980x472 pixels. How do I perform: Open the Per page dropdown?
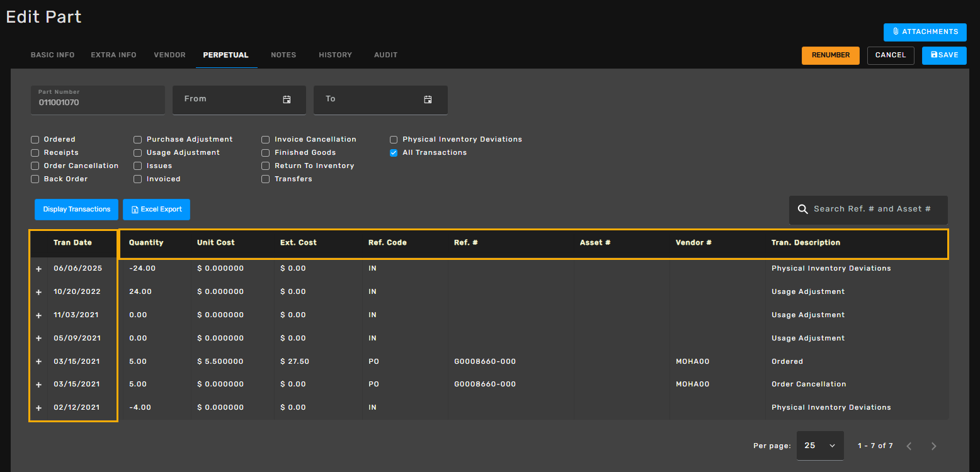pyautogui.click(x=820, y=446)
